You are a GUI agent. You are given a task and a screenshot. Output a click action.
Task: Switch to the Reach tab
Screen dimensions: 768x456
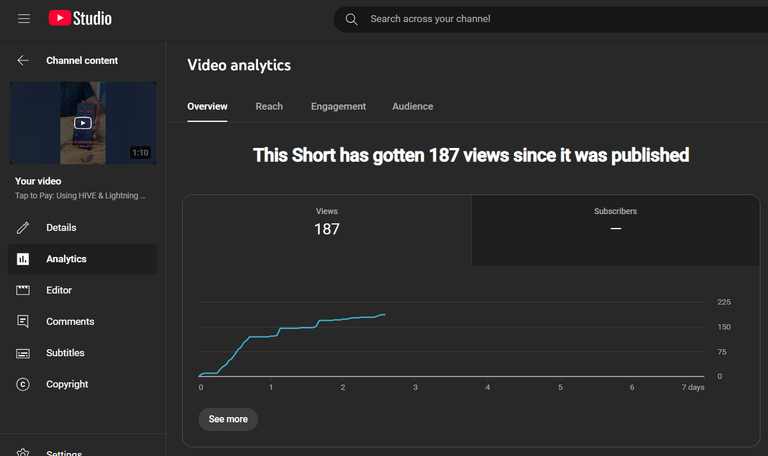click(x=269, y=106)
